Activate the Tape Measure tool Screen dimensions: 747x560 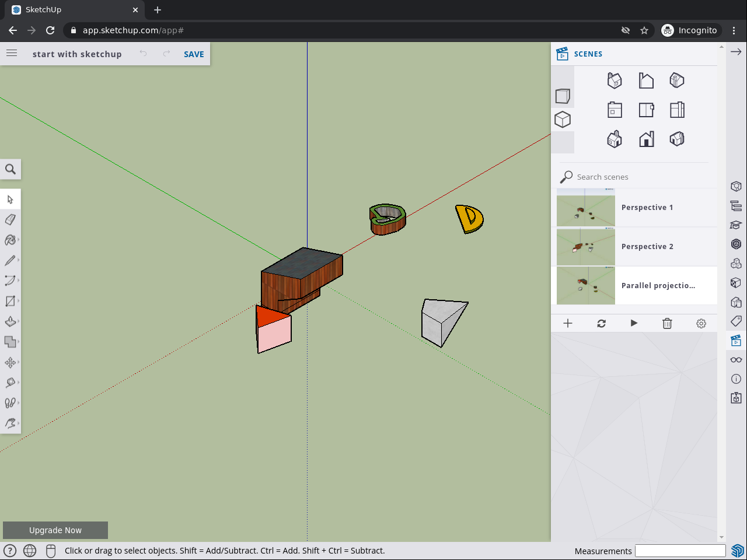pos(10,383)
